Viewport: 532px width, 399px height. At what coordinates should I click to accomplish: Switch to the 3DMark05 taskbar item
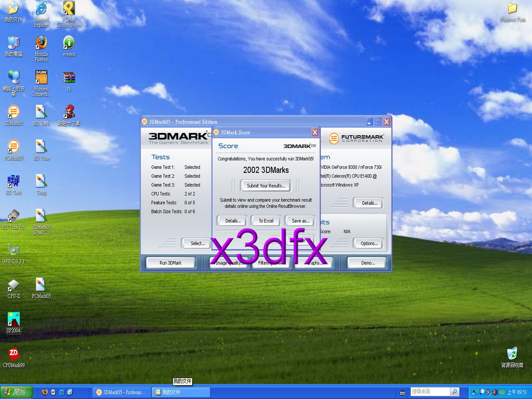coord(122,392)
